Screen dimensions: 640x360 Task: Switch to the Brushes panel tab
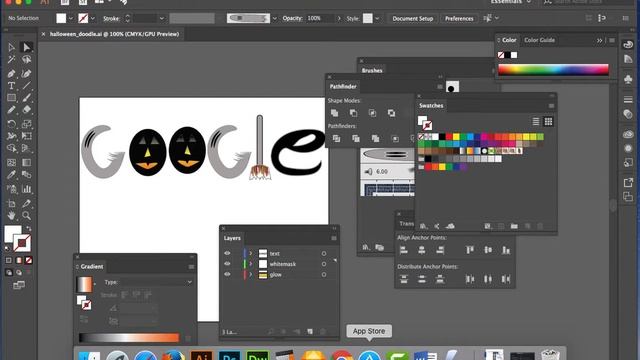[x=372, y=70]
